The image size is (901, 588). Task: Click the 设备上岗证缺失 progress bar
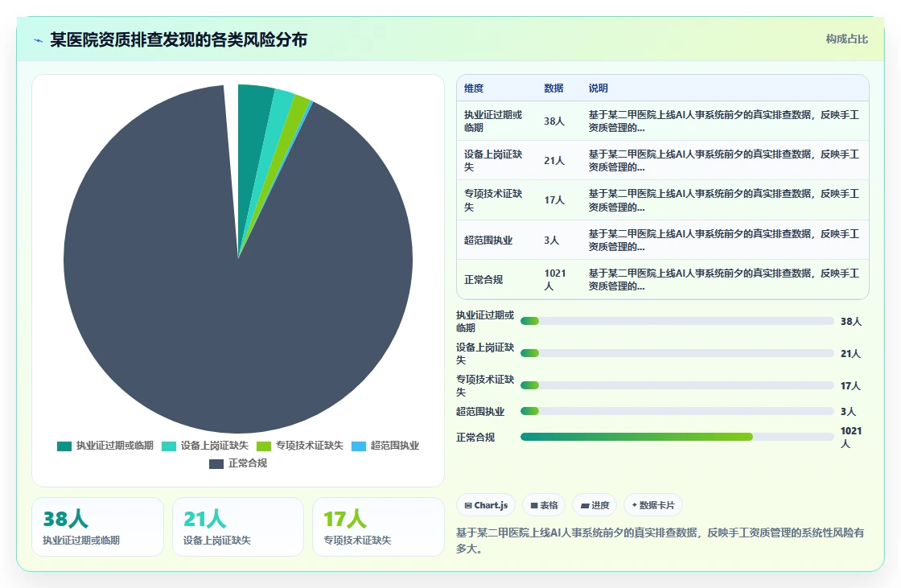[677, 353]
